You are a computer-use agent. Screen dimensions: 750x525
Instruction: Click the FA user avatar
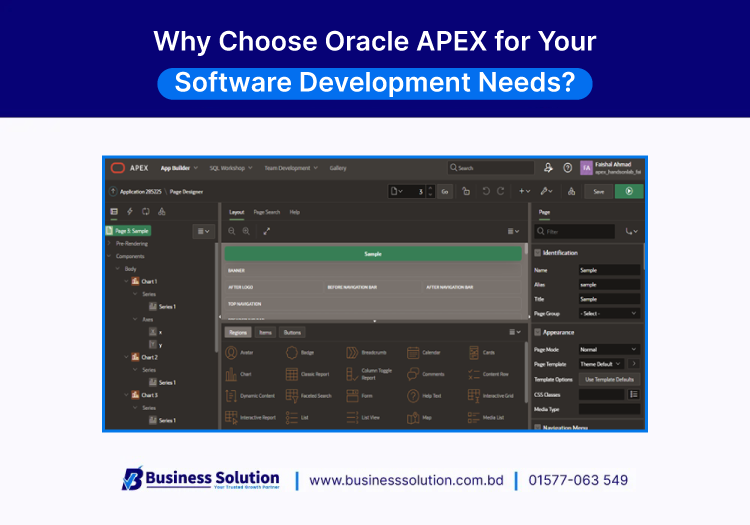[586, 168]
